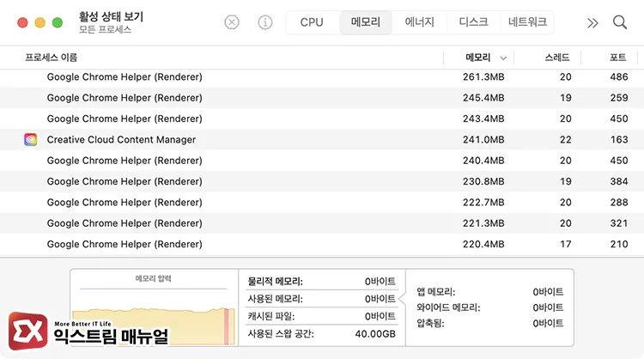Open process info with the i icon

click(265, 22)
